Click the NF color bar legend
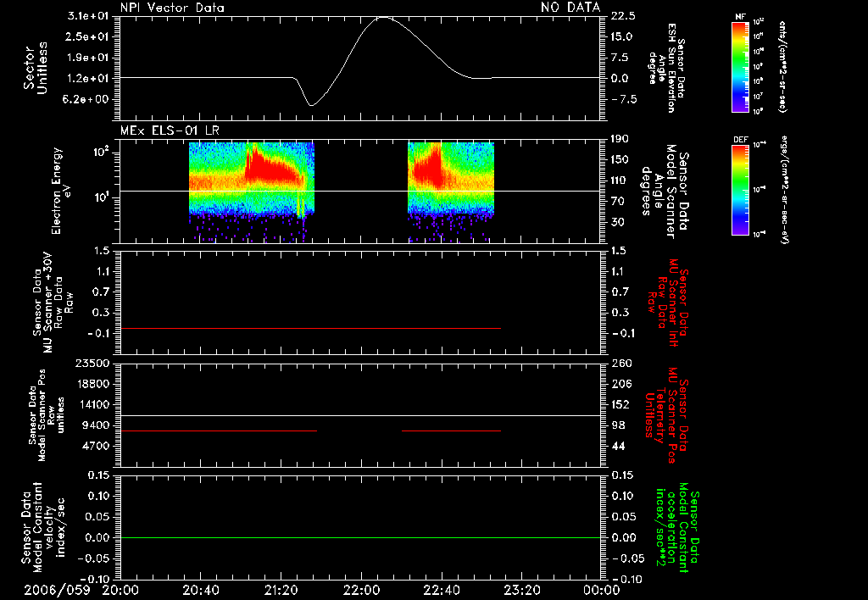The image size is (868, 600). coord(740,67)
